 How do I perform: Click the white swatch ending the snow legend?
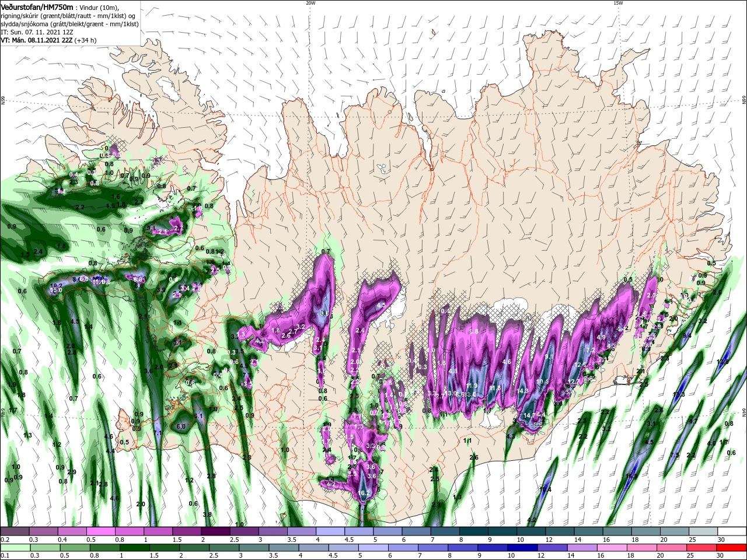[732, 531]
